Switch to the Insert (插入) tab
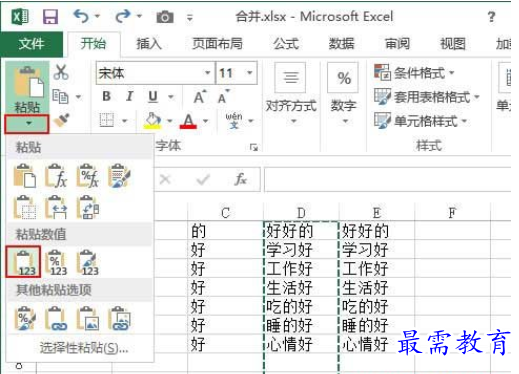Screen dimensions: 519x374 tap(149, 44)
